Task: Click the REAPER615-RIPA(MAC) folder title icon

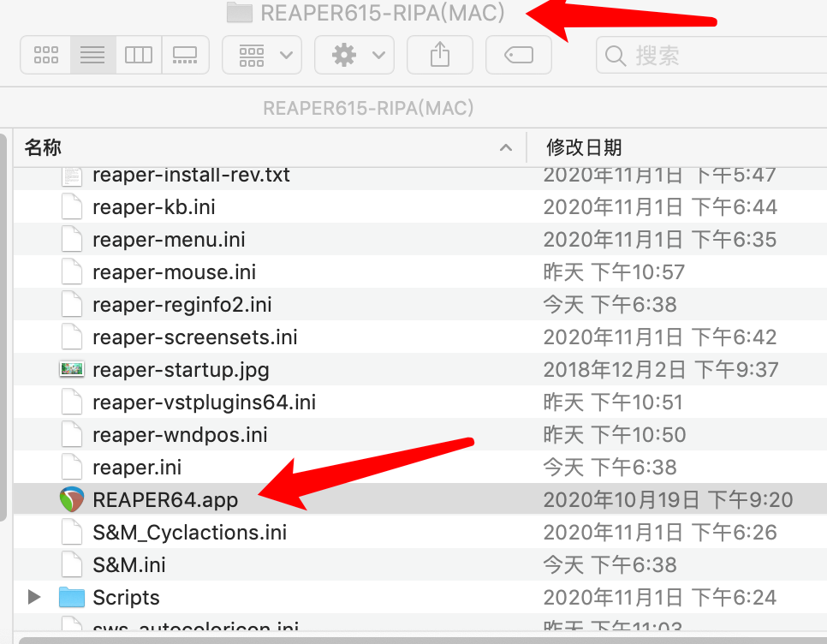Action: click(x=240, y=13)
